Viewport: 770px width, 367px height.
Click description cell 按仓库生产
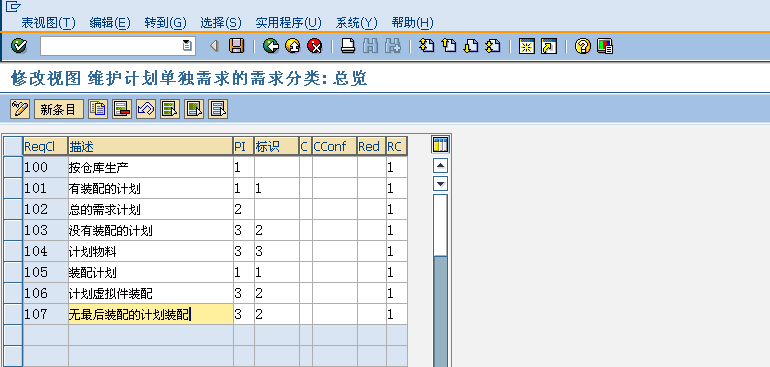coord(151,167)
